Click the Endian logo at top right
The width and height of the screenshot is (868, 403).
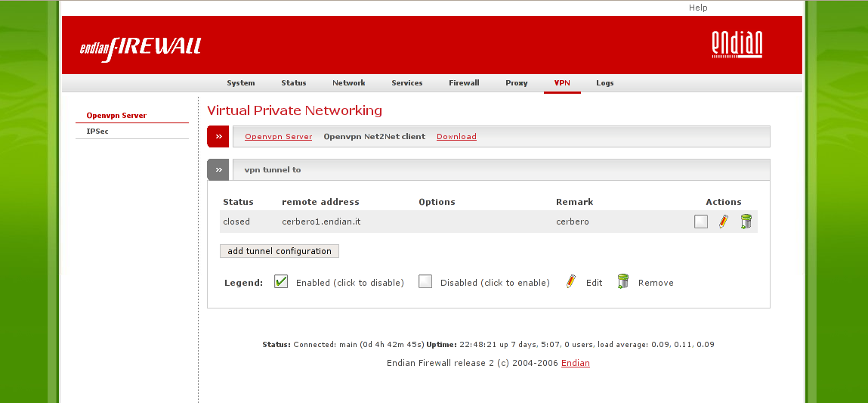[737, 45]
